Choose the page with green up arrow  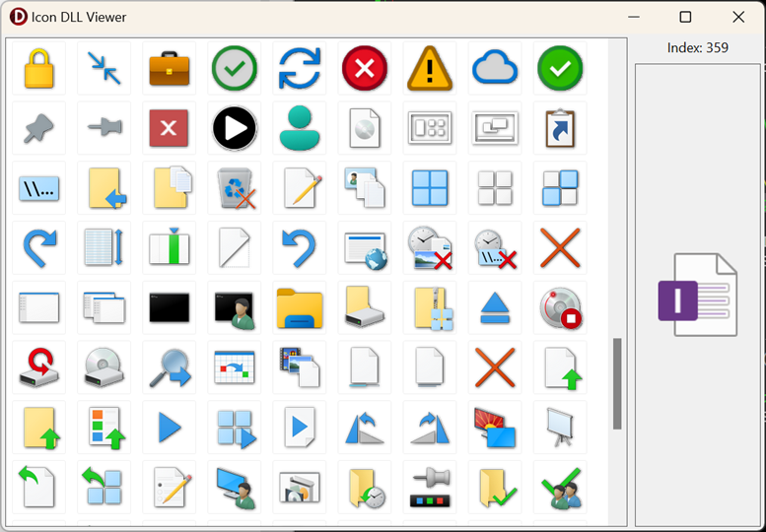[x=563, y=368]
